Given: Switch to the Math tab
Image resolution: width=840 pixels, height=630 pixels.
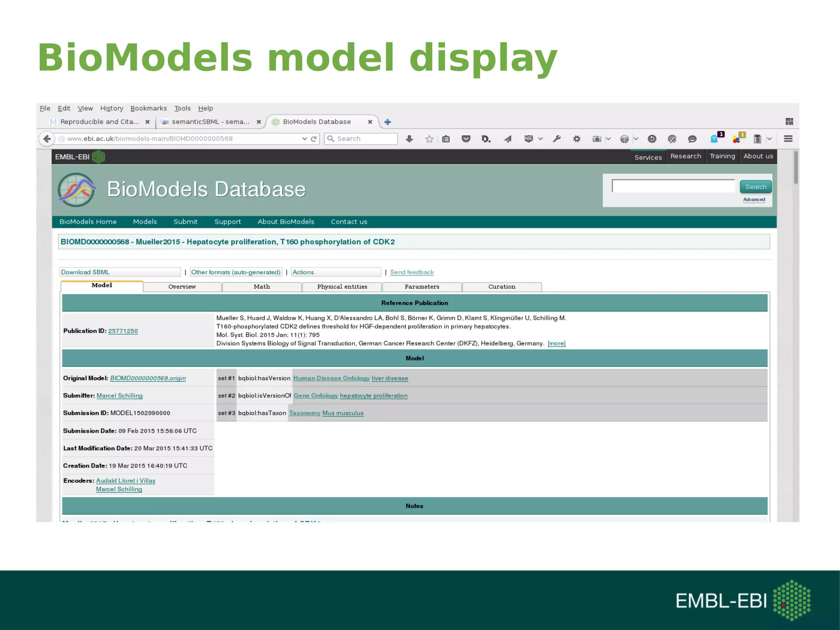Looking at the screenshot, I should 262,287.
